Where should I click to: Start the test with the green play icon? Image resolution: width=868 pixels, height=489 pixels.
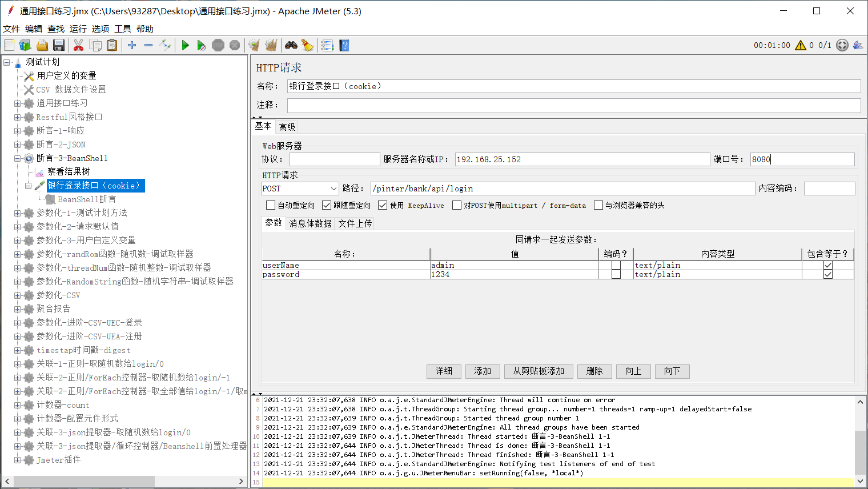185,45
